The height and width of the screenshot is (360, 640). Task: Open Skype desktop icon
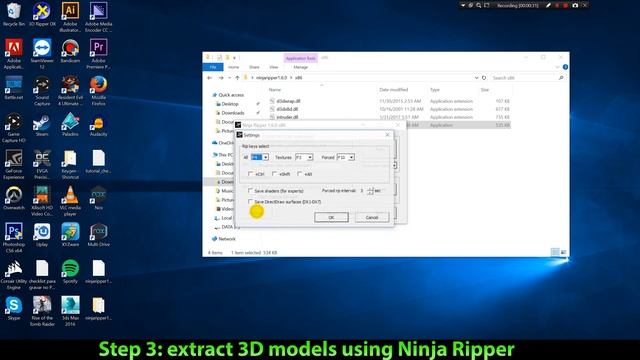point(13,308)
